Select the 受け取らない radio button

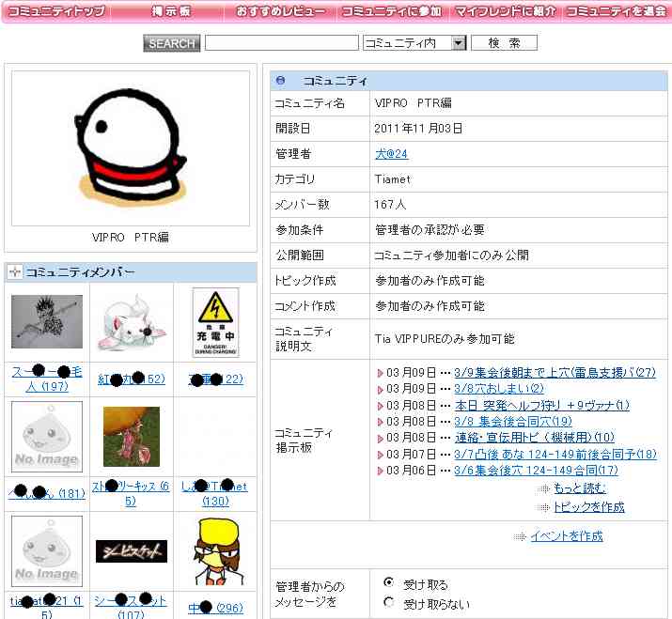(x=389, y=602)
